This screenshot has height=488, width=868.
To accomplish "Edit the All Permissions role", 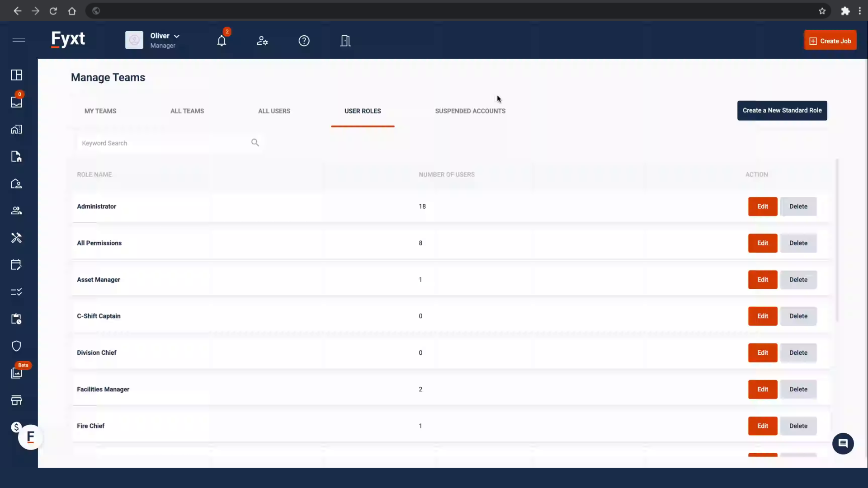I will click(763, 243).
